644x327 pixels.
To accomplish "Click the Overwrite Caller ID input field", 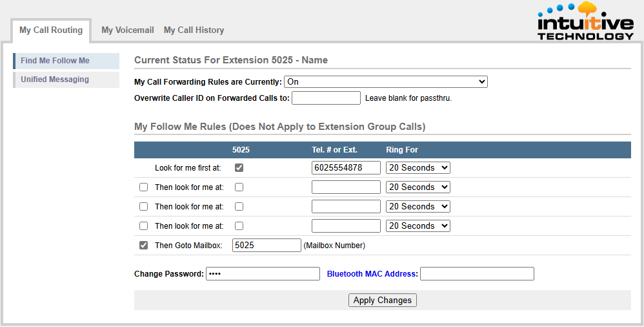I will click(326, 98).
